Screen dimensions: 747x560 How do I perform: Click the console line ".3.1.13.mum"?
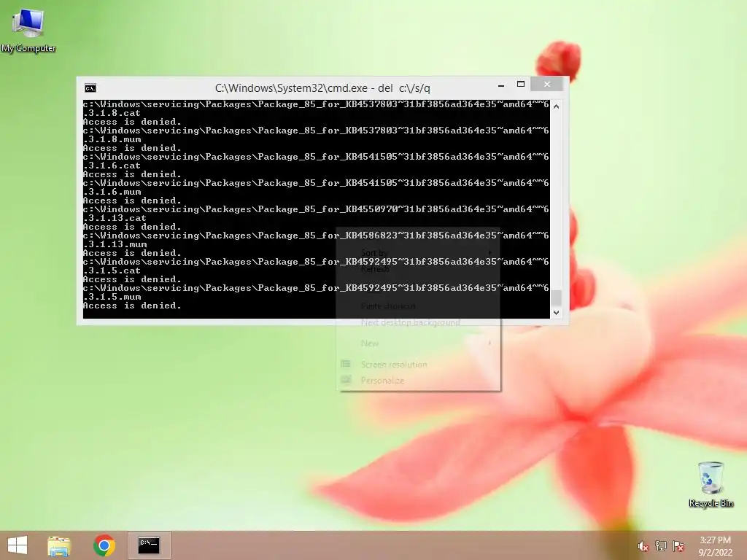(115, 244)
